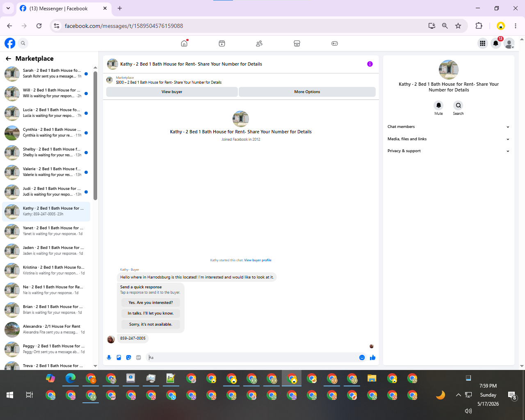Launch Microsoft Edge from taskbar
This screenshot has height=420, width=525.
pyautogui.click(x=71, y=378)
